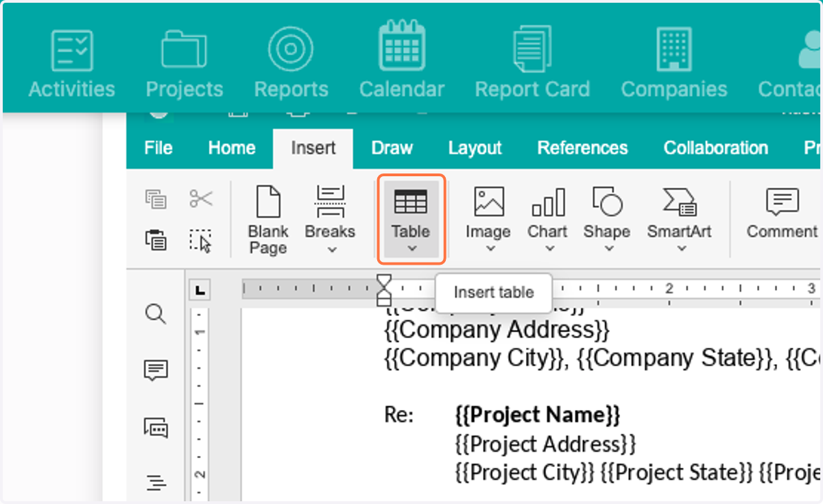Open the Chat panel in sidebar
The width and height of the screenshot is (823, 504).
156,427
